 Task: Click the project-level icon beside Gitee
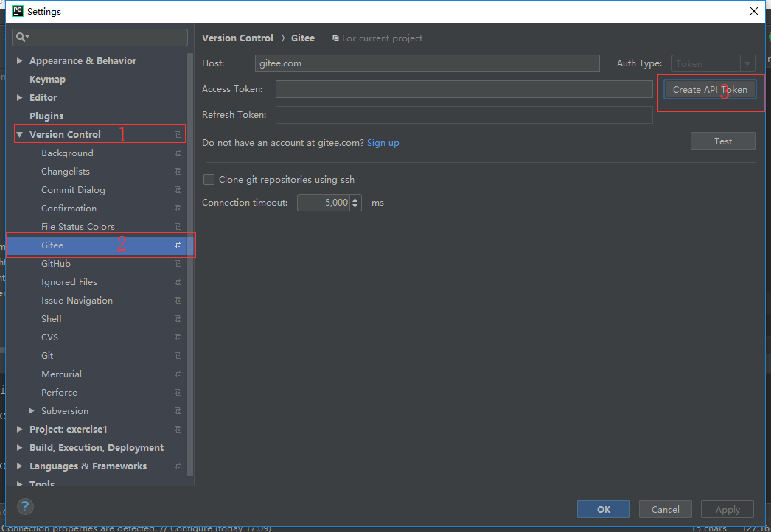point(178,245)
